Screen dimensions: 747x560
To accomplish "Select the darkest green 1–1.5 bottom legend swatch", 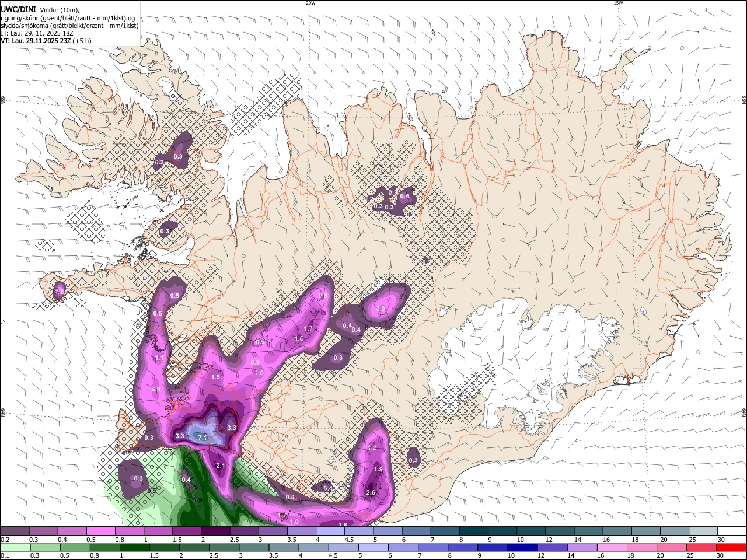I will pos(134,547).
